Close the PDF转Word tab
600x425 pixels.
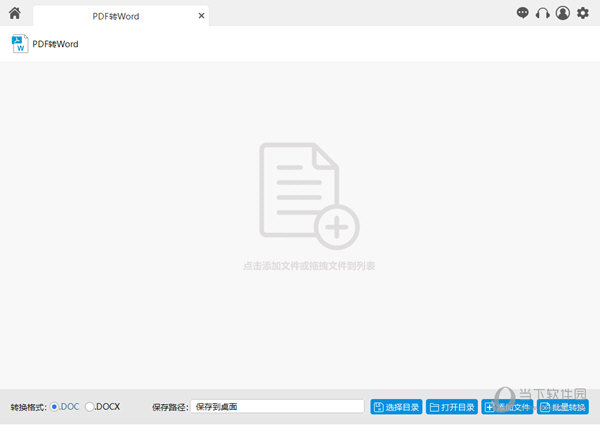201,16
